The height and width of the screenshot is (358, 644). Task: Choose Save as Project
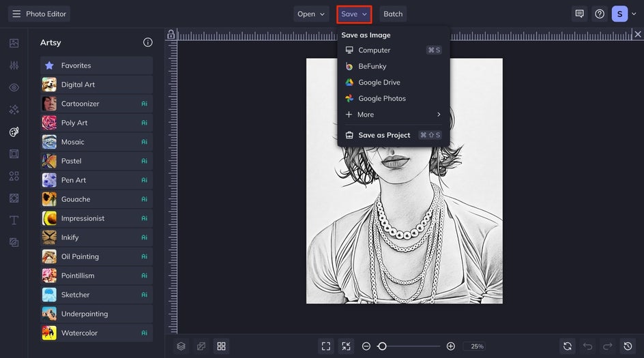[x=393, y=135]
